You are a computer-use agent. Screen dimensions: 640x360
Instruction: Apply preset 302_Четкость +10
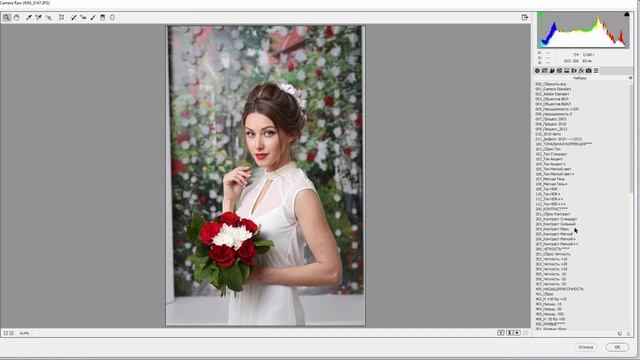click(551, 259)
